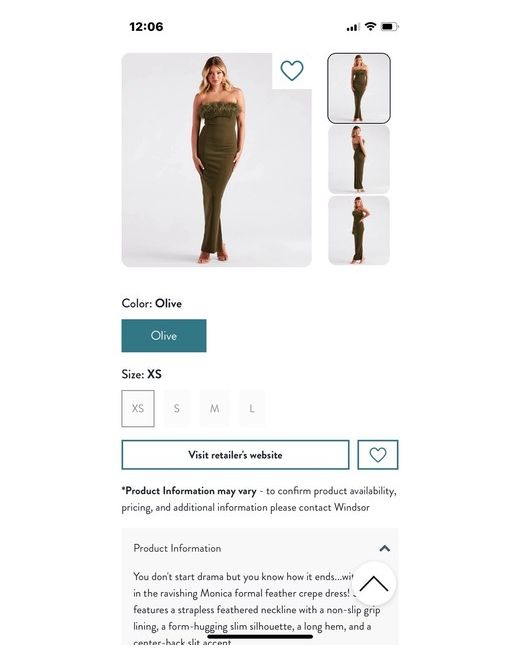The width and height of the screenshot is (520, 650).
Task: Select size L option
Action: [252, 408]
